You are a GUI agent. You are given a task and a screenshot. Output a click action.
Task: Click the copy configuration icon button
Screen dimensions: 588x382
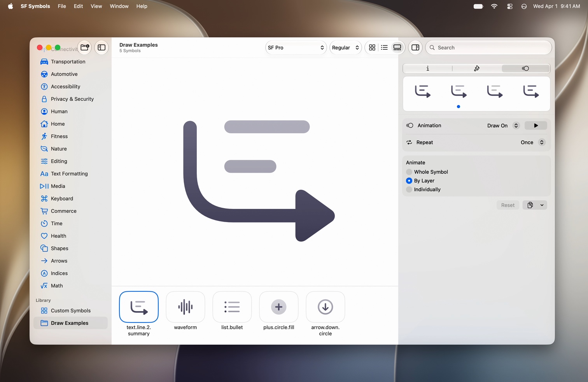[x=530, y=205]
